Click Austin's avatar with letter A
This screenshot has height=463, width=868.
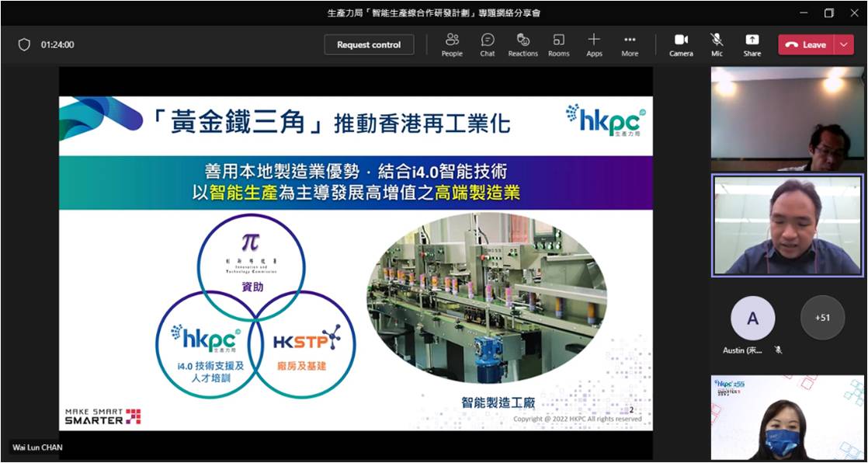(752, 318)
